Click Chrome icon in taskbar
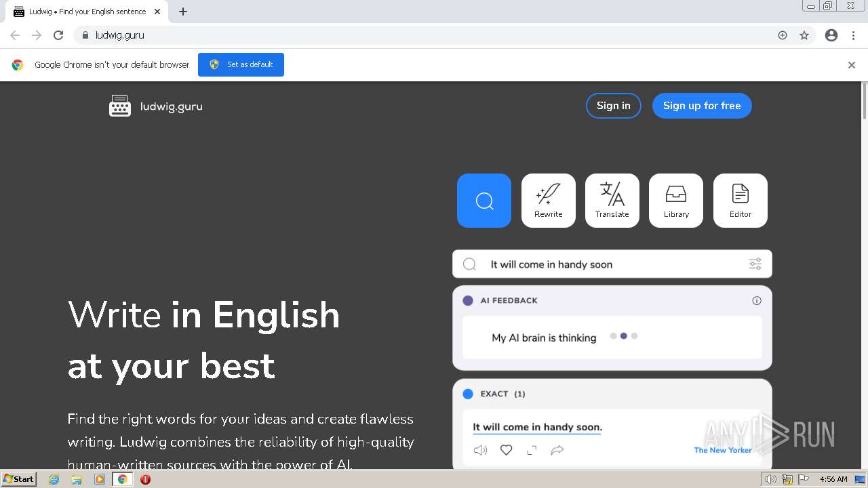 pos(123,479)
